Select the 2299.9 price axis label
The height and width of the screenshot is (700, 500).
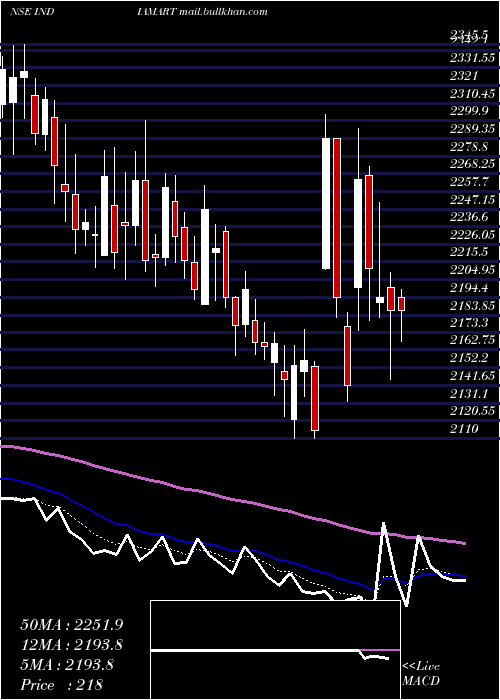470,111
